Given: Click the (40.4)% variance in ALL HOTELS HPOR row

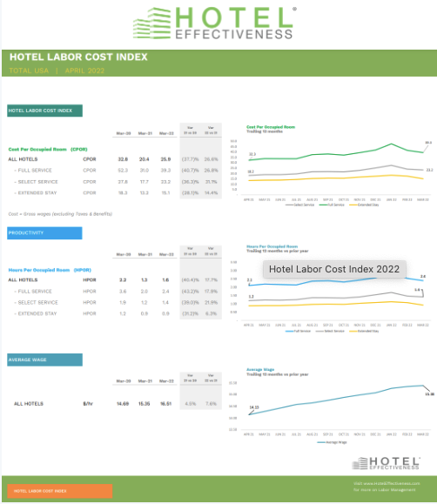Looking at the screenshot, I should 190,280.
